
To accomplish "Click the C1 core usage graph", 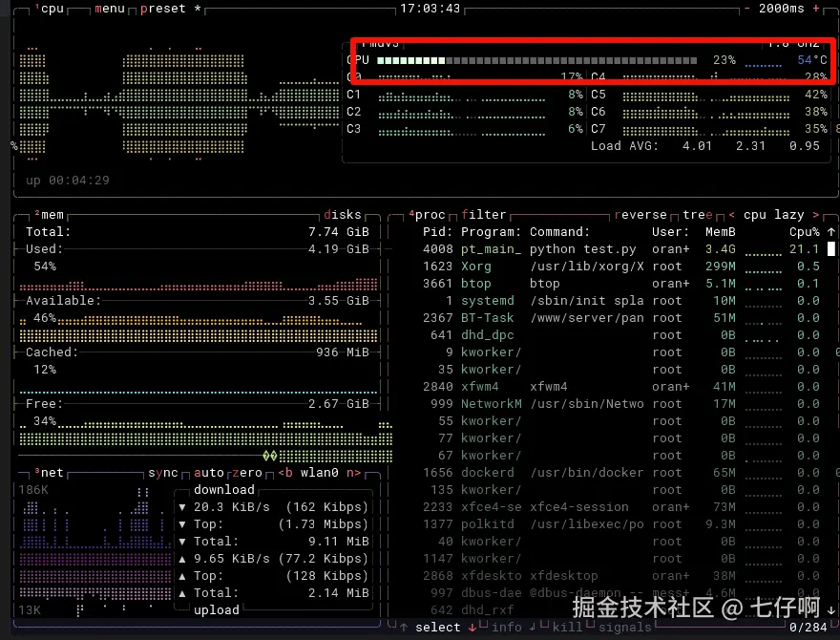I will 462,96.
